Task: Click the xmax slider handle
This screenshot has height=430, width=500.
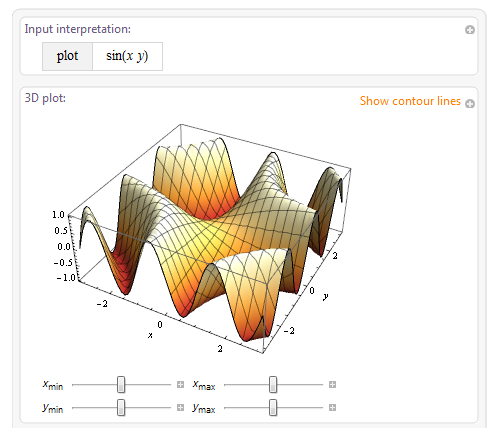Action: point(273,385)
